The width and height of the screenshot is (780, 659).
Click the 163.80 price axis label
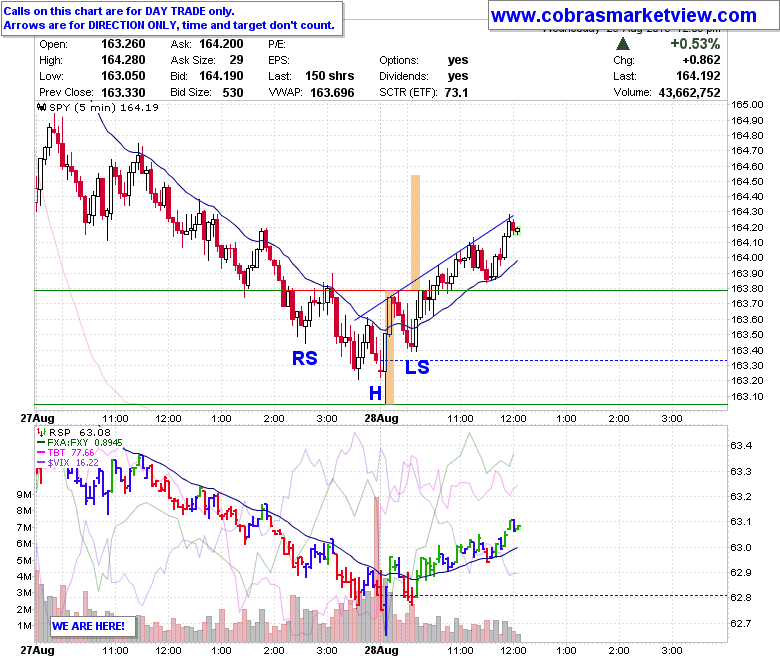pos(747,288)
